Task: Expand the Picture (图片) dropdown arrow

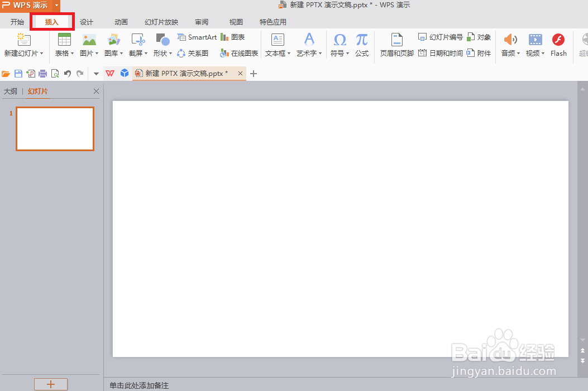Action: [x=97, y=54]
